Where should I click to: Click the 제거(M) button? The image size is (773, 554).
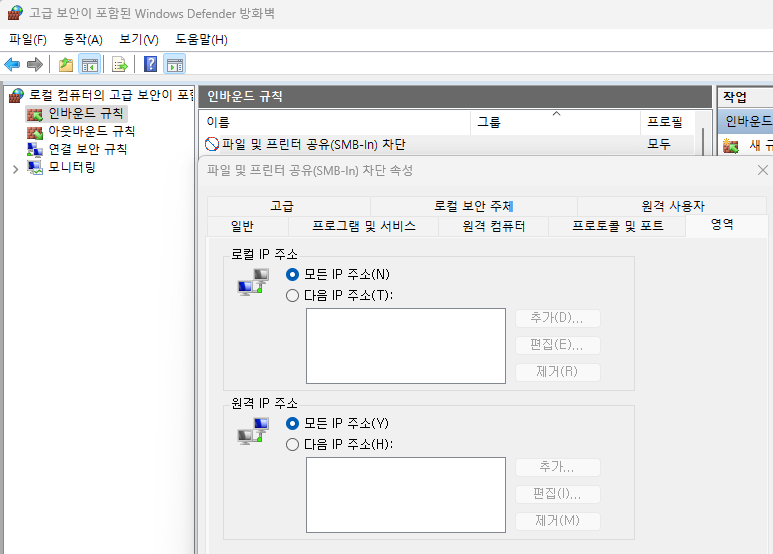[x=558, y=521]
